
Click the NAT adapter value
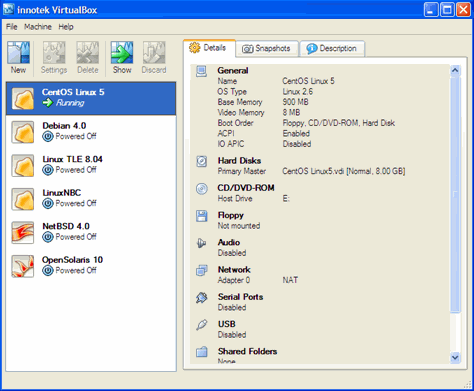pyautogui.click(x=290, y=280)
